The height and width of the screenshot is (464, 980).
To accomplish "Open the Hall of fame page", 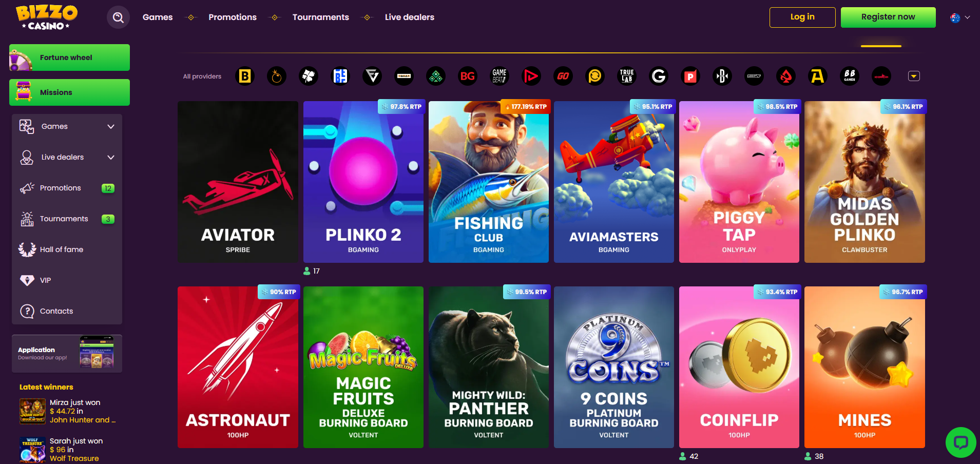I will [61, 249].
